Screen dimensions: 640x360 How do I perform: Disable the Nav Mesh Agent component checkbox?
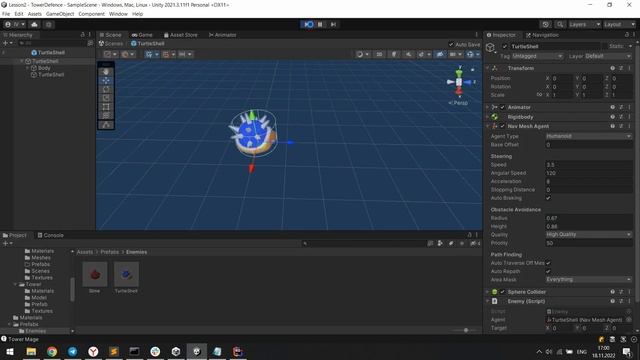click(502, 127)
